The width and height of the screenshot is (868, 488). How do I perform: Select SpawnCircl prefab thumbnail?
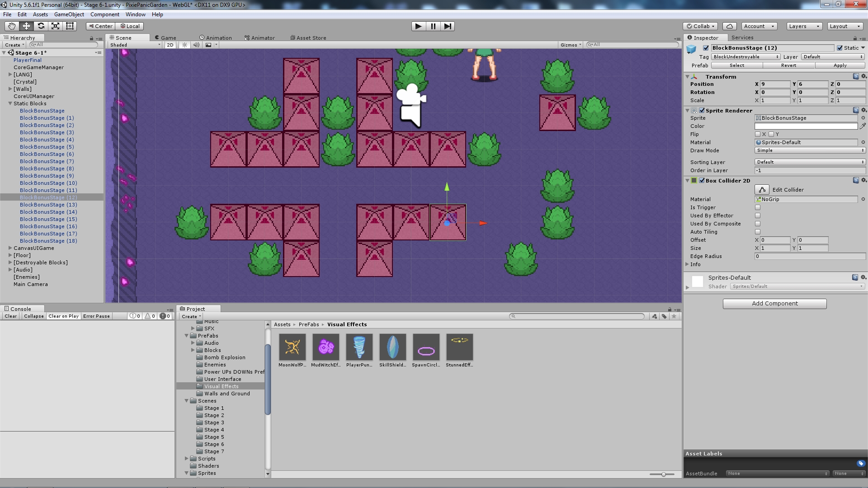pos(426,347)
